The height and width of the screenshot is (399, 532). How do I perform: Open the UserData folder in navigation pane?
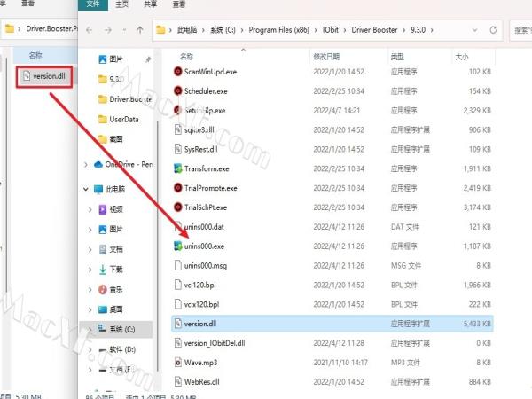pos(118,120)
